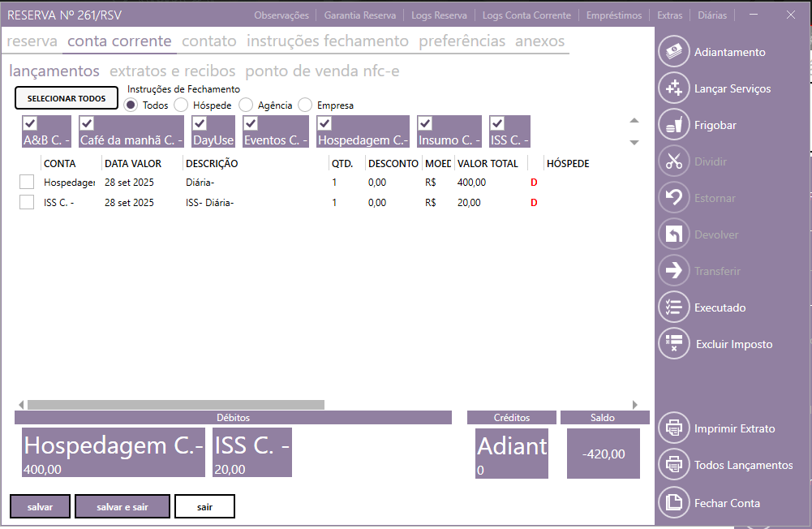The height and width of the screenshot is (529, 812).
Task: Click the Adiantamento money icon
Action: pyautogui.click(x=673, y=52)
